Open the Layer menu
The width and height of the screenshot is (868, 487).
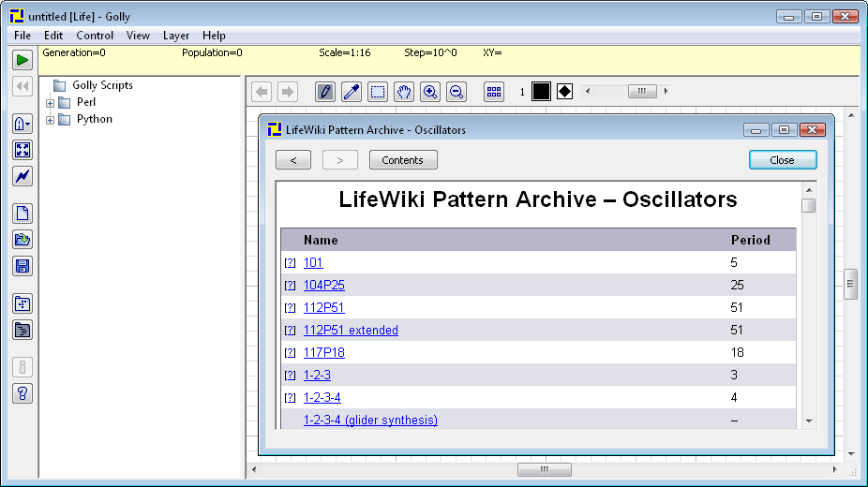pyautogui.click(x=176, y=36)
